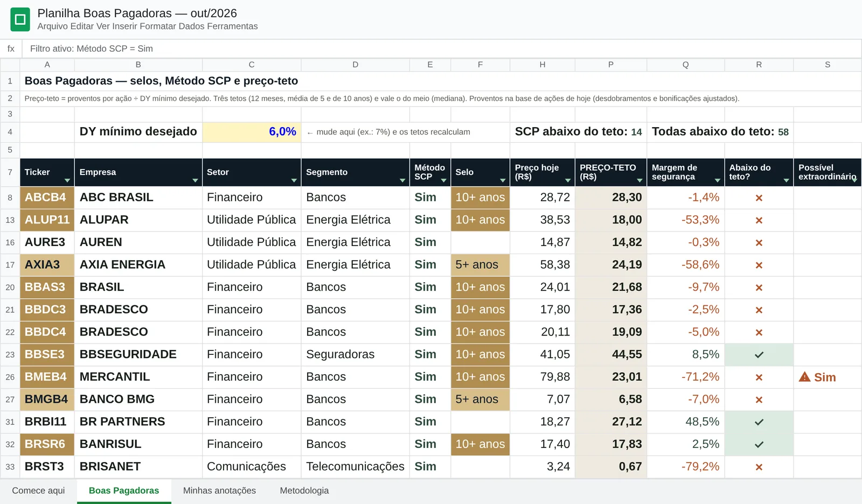This screenshot has width=862, height=504.
Task: Click checkmark in BANRISUL row
Action: tap(759, 445)
